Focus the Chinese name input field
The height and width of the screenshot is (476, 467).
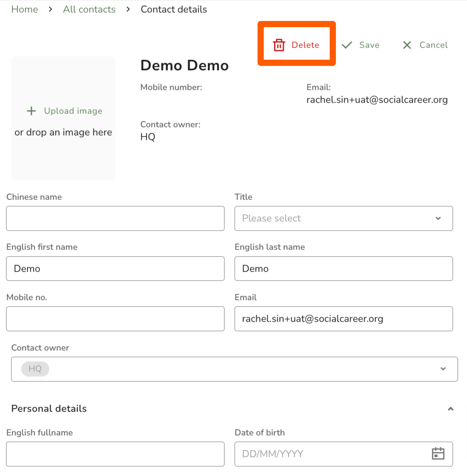115,218
